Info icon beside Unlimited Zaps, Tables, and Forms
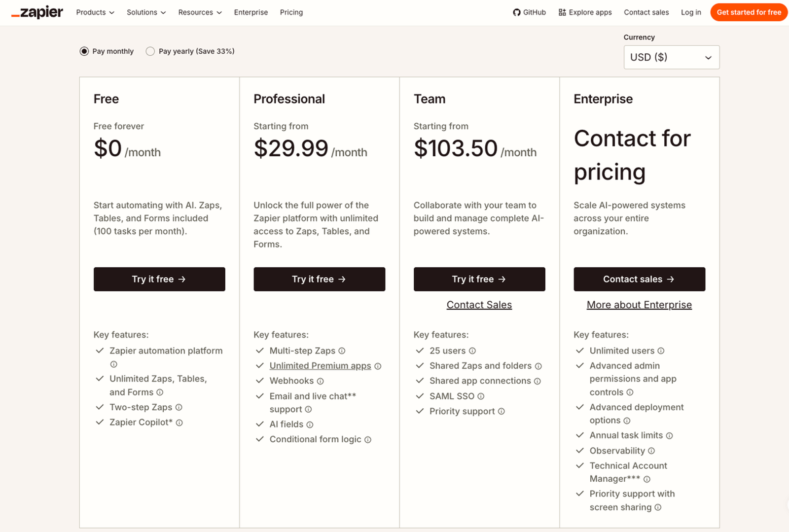The height and width of the screenshot is (532, 789). pyautogui.click(x=160, y=392)
